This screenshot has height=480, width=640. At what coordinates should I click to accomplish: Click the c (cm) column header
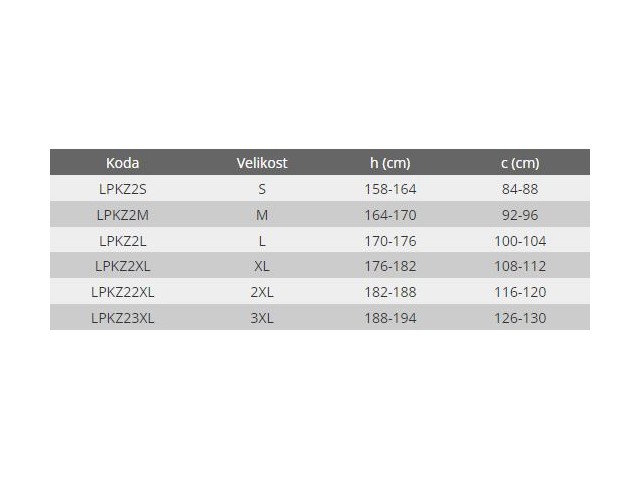tap(520, 163)
